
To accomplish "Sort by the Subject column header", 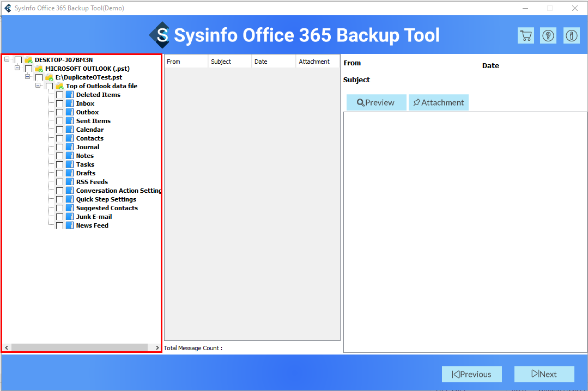I will pyautogui.click(x=229, y=62).
